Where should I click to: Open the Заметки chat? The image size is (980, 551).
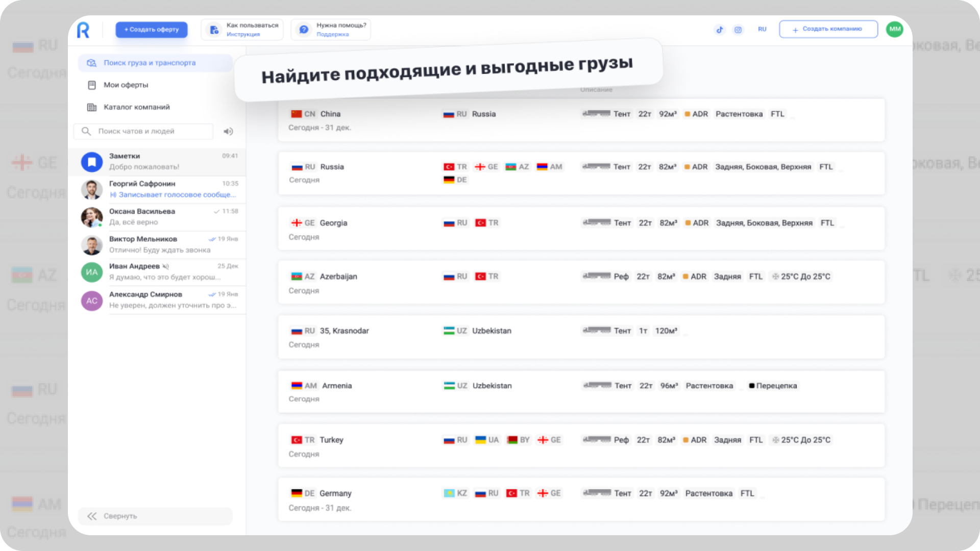point(157,162)
